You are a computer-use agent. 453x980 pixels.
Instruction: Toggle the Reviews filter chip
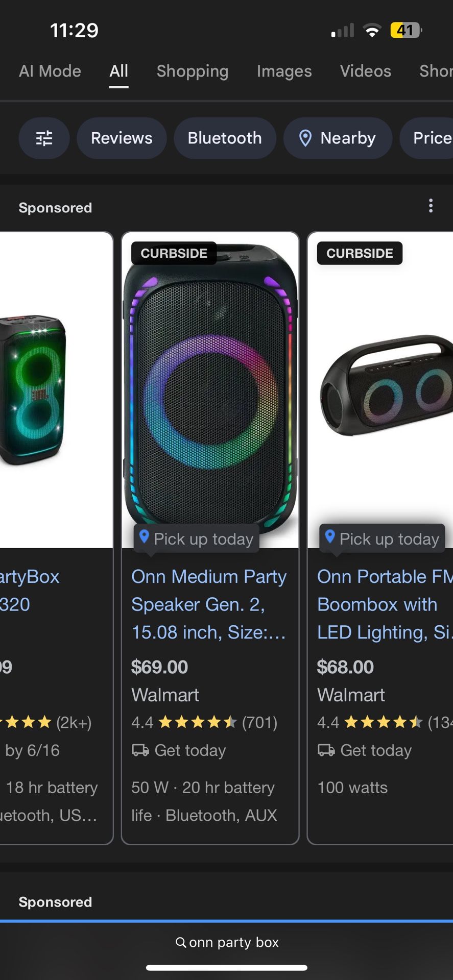tap(122, 138)
